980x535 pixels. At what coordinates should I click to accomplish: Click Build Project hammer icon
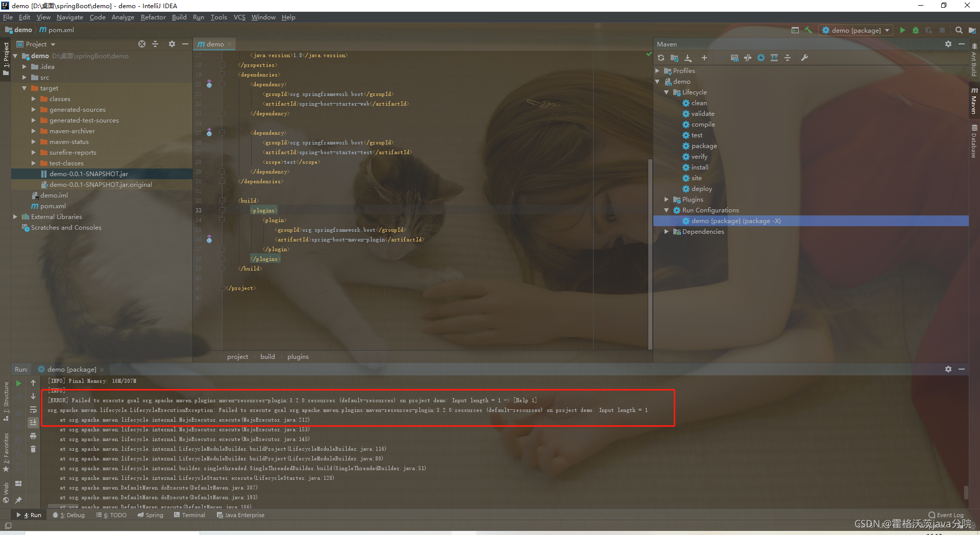[x=808, y=30]
